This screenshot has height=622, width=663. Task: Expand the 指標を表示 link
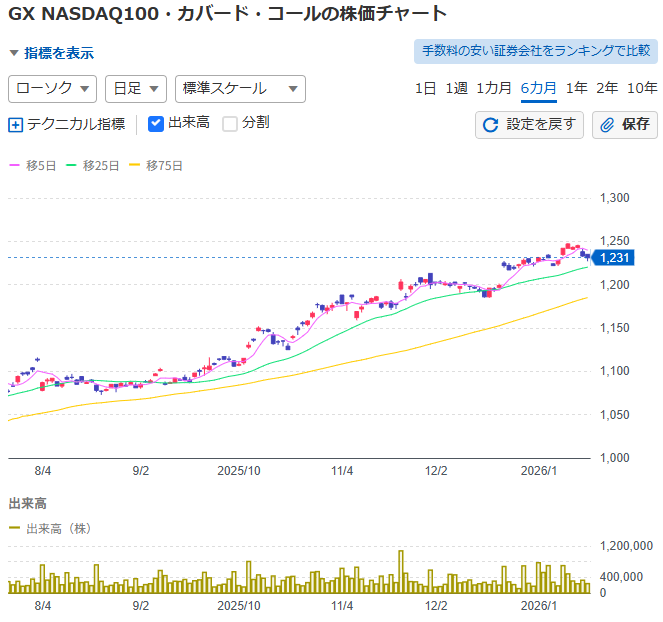click(59, 53)
